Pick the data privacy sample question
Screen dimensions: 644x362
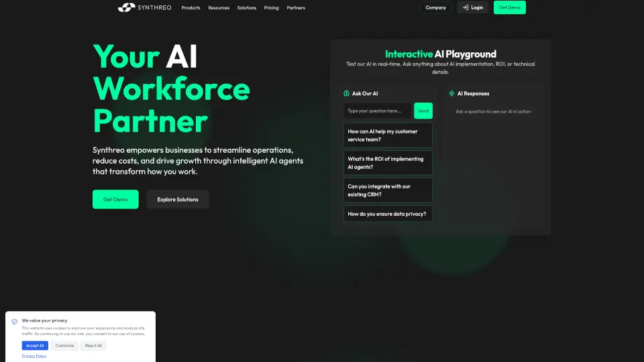tap(388, 214)
